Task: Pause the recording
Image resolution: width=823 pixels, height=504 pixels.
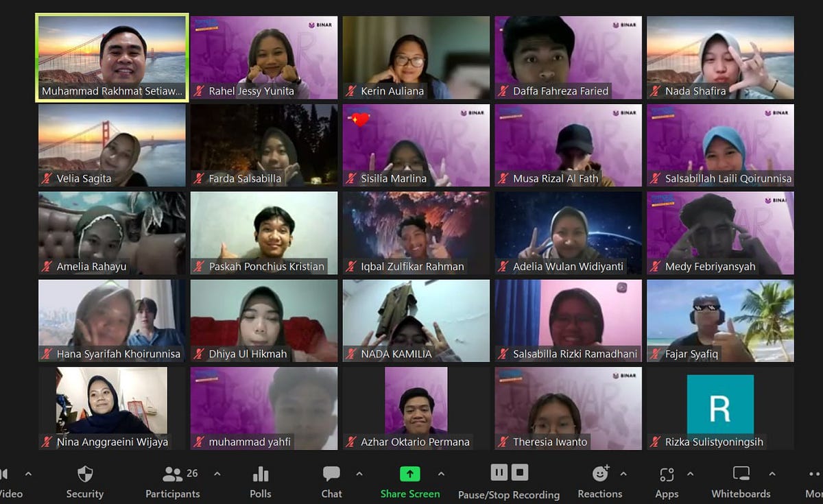Action: click(499, 472)
